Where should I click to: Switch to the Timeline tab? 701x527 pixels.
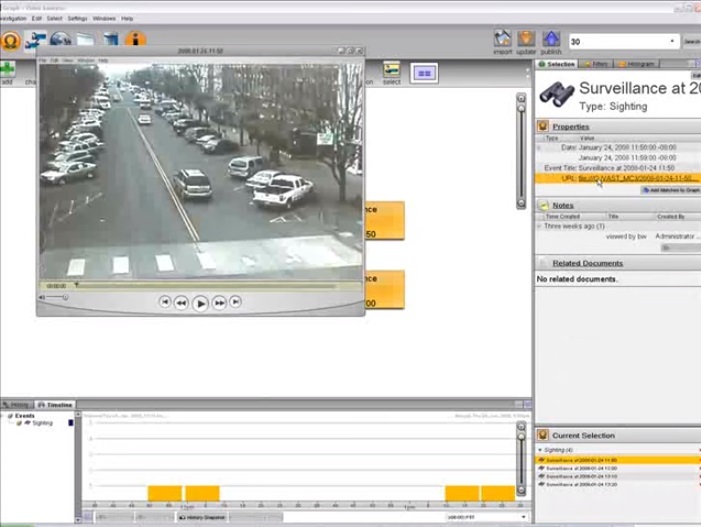[55, 405]
